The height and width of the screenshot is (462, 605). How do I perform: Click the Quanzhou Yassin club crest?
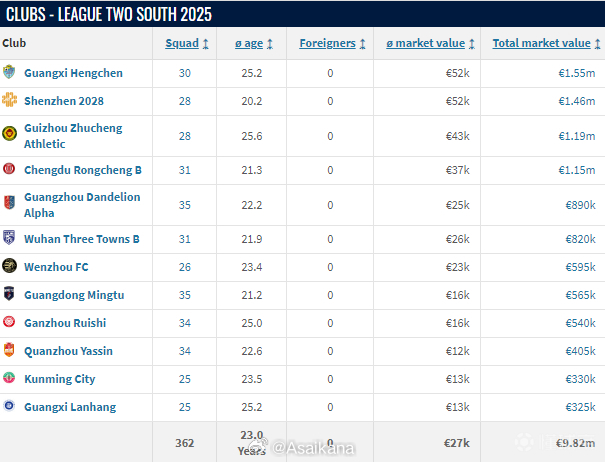point(10,351)
